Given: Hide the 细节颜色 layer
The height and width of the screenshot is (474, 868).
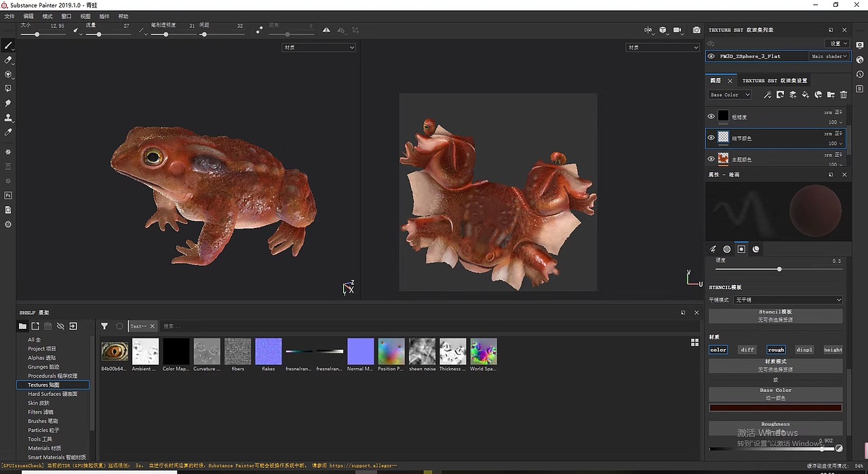Looking at the screenshot, I should click(711, 138).
